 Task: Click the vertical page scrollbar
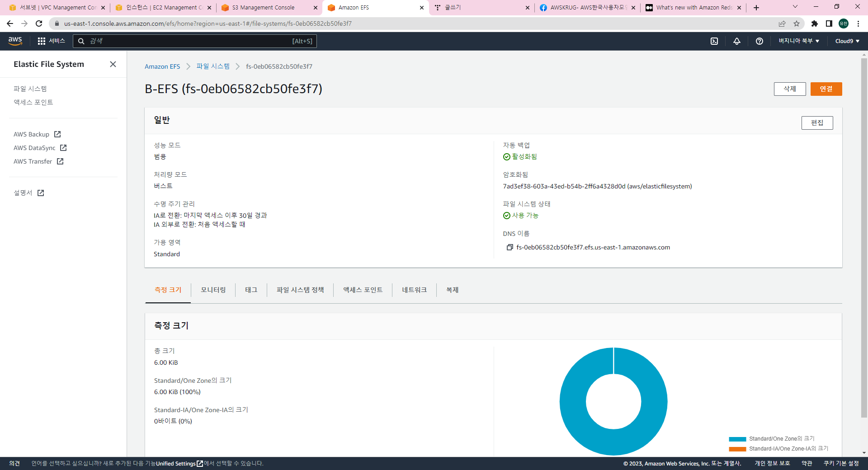click(x=864, y=237)
